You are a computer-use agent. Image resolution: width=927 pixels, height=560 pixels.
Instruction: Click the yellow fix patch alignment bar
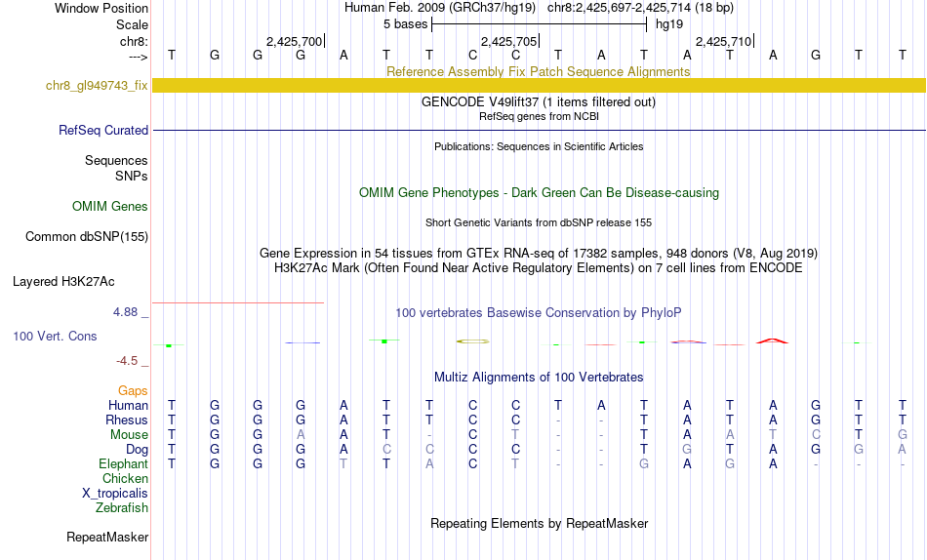coord(539,85)
